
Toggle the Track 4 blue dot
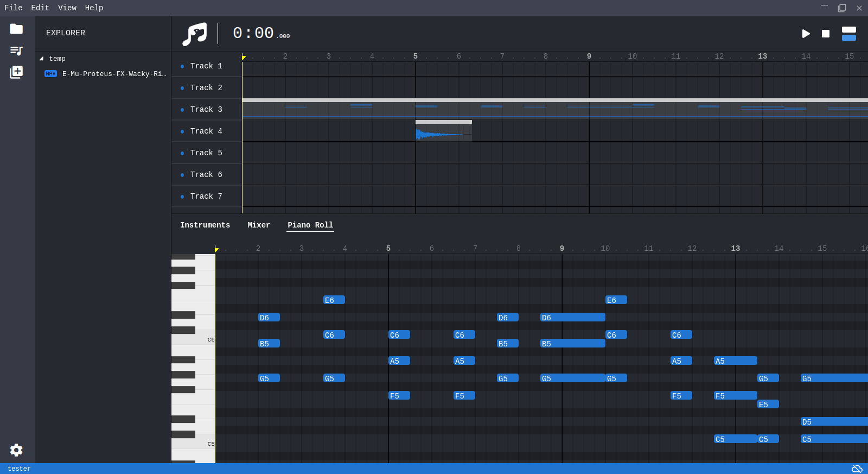pyautogui.click(x=182, y=131)
